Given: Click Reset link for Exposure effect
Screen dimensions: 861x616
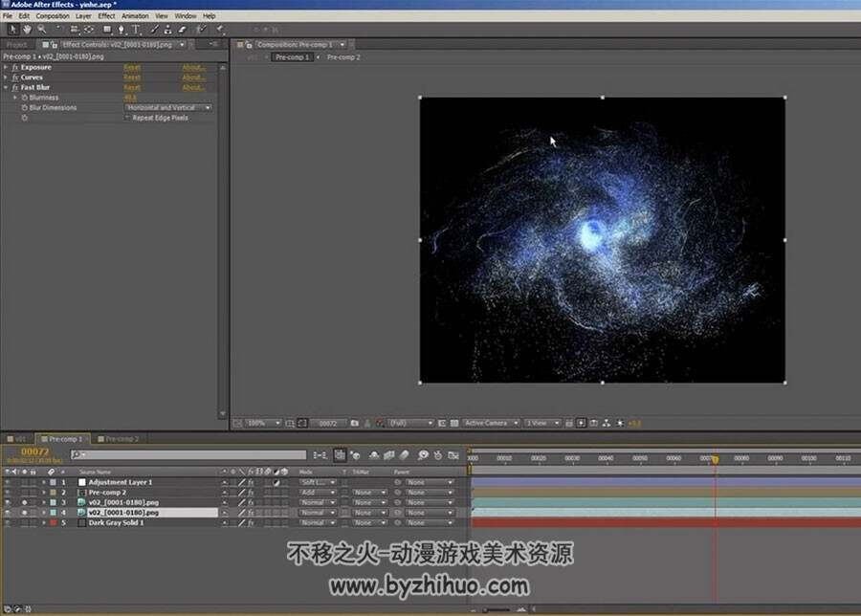Looking at the screenshot, I should point(132,67).
